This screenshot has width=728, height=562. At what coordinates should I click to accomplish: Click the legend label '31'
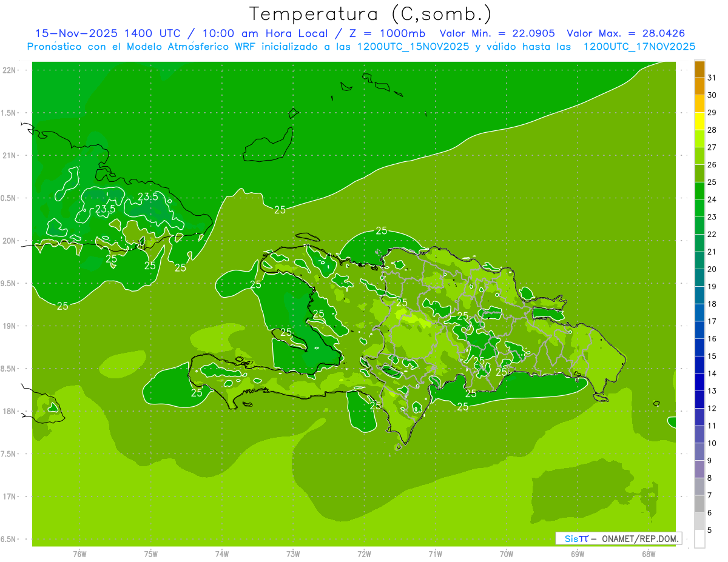[712, 78]
